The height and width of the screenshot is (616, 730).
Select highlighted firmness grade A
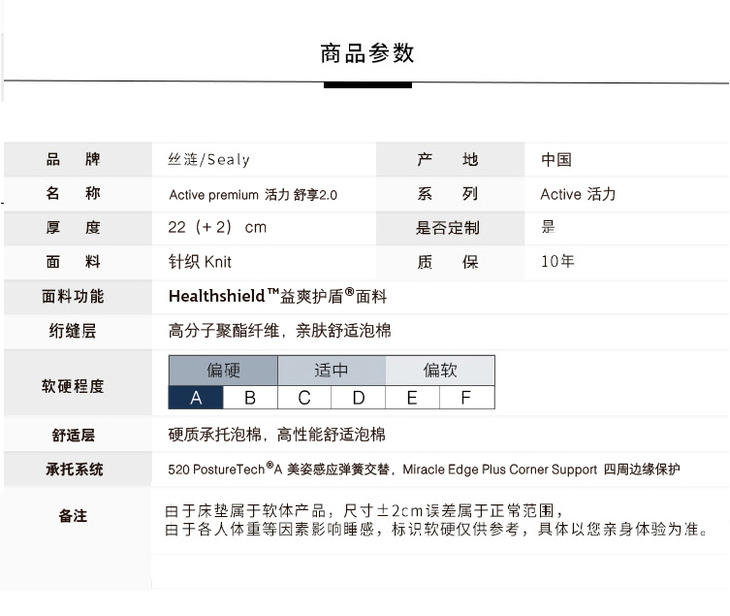pyautogui.click(x=196, y=398)
